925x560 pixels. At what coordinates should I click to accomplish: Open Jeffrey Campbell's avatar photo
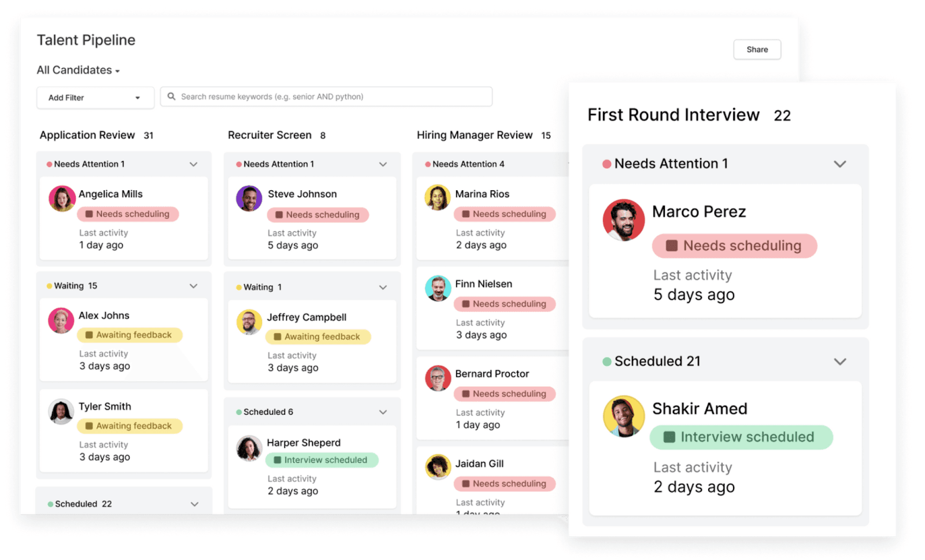(x=249, y=321)
